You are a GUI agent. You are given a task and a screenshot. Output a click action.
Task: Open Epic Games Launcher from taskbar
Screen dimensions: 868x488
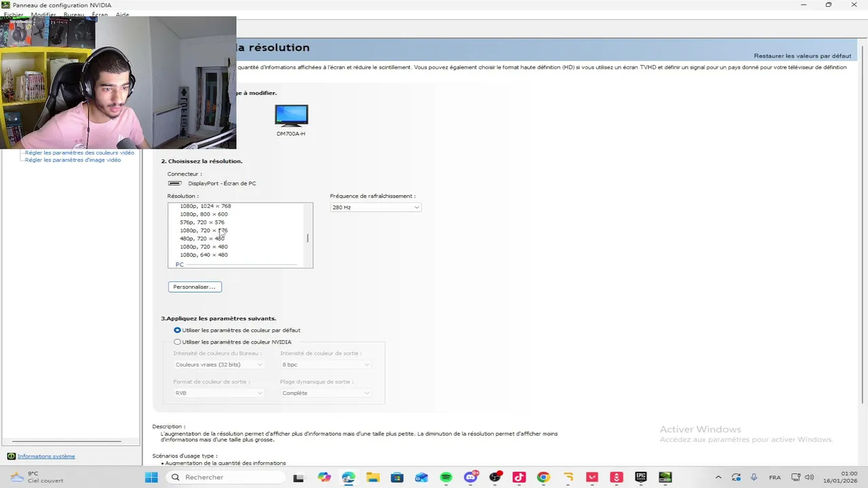[641, 477]
